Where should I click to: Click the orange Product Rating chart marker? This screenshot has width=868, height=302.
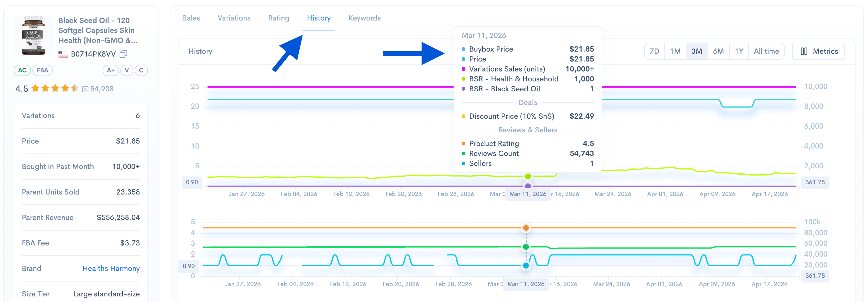tap(526, 228)
